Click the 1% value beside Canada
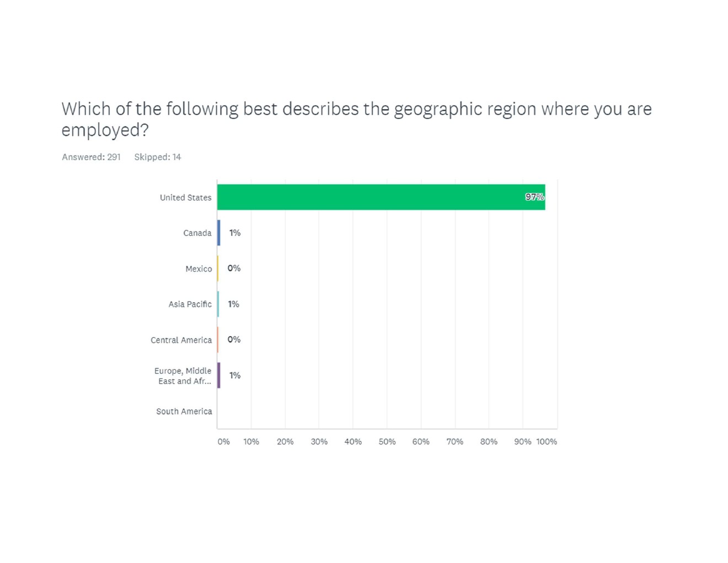The width and height of the screenshot is (728, 563). click(235, 233)
